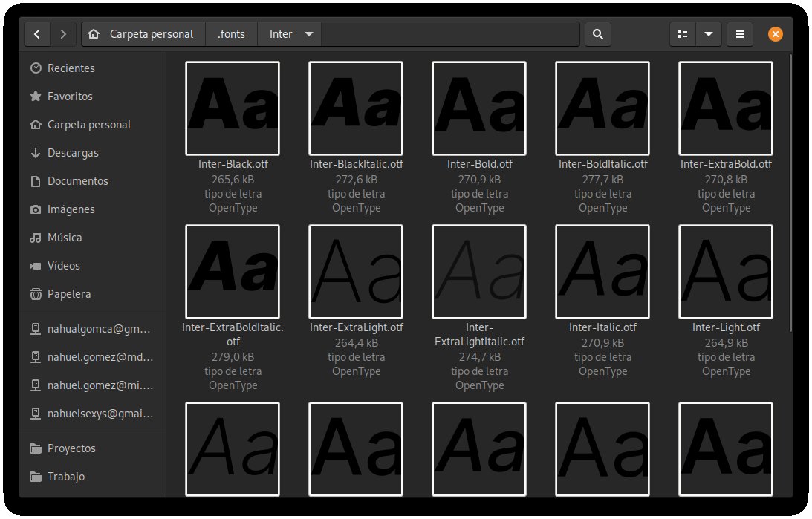Select the Inter-BoldItalic.otf font thumbnail
The height and width of the screenshot is (519, 812).
coord(602,108)
